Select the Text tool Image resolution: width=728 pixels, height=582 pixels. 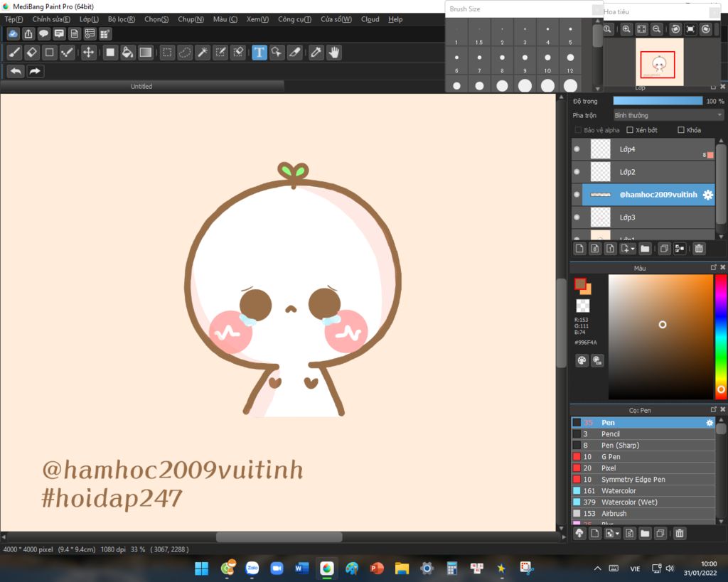[x=259, y=53]
